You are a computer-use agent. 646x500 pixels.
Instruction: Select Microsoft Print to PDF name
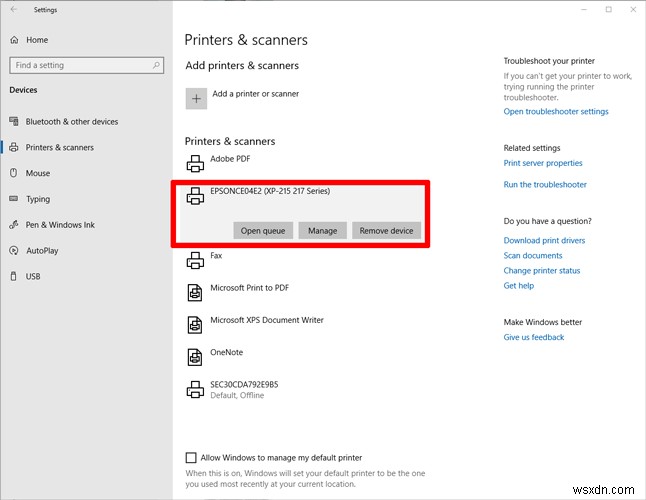[x=249, y=288]
